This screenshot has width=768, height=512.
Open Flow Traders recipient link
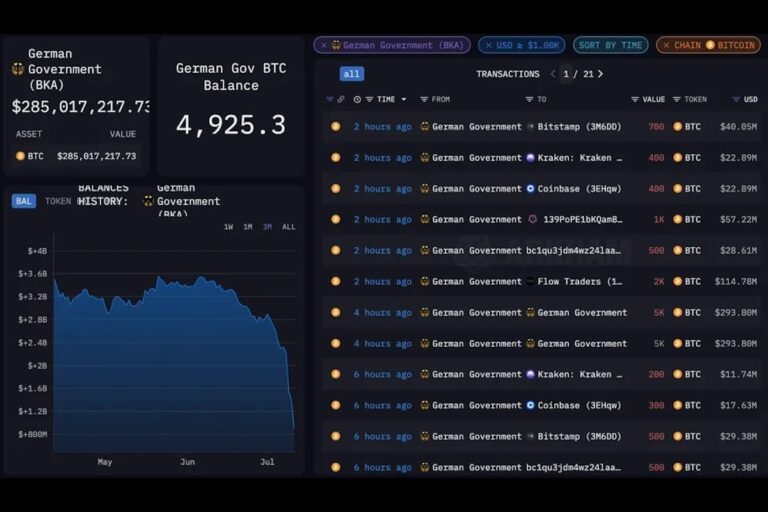coord(580,282)
